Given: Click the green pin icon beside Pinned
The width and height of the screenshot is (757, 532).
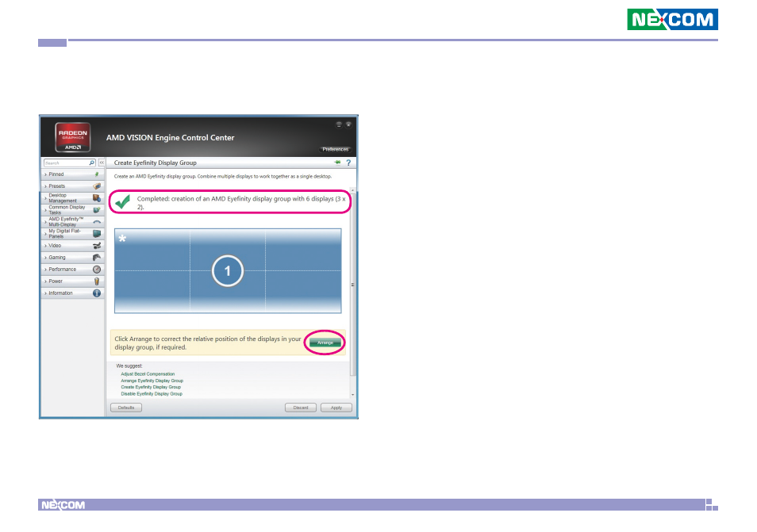Looking at the screenshot, I should [97, 174].
